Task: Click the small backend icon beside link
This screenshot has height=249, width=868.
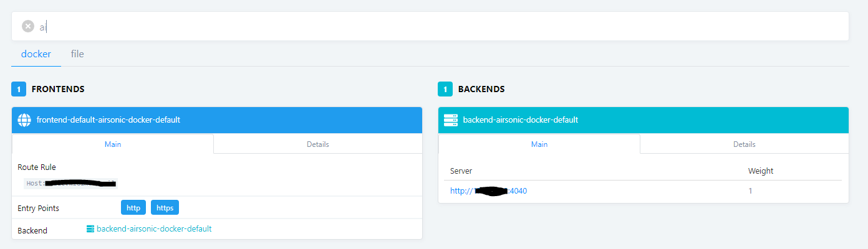Action: [90, 229]
